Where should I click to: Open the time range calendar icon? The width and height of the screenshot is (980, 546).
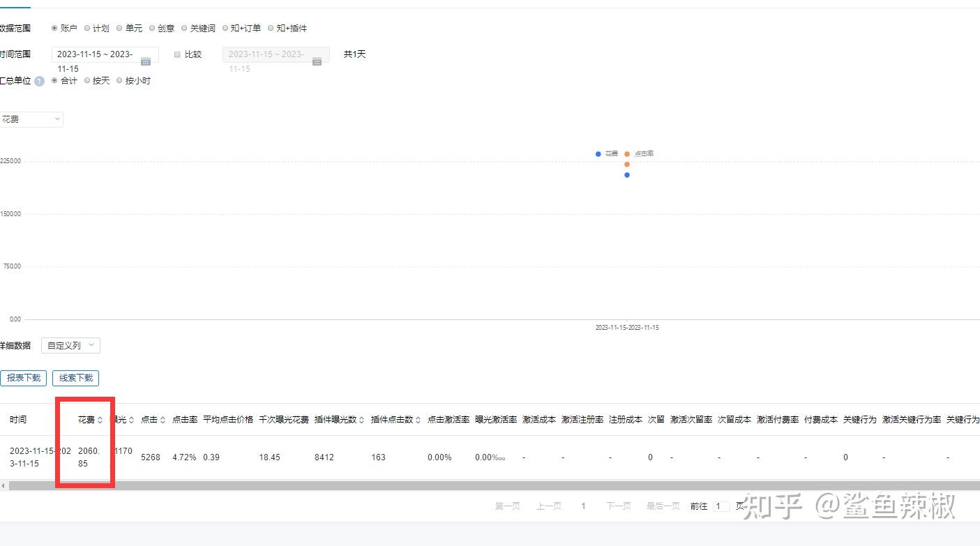point(146,61)
